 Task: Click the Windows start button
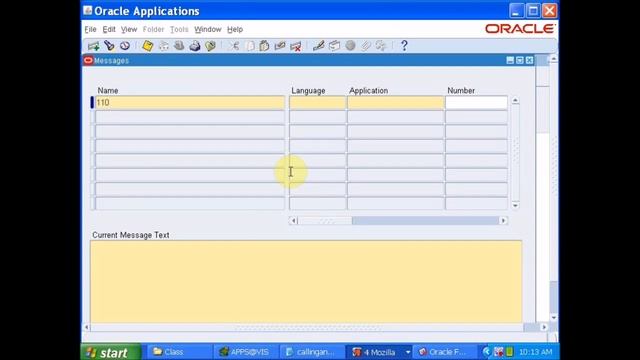111,352
